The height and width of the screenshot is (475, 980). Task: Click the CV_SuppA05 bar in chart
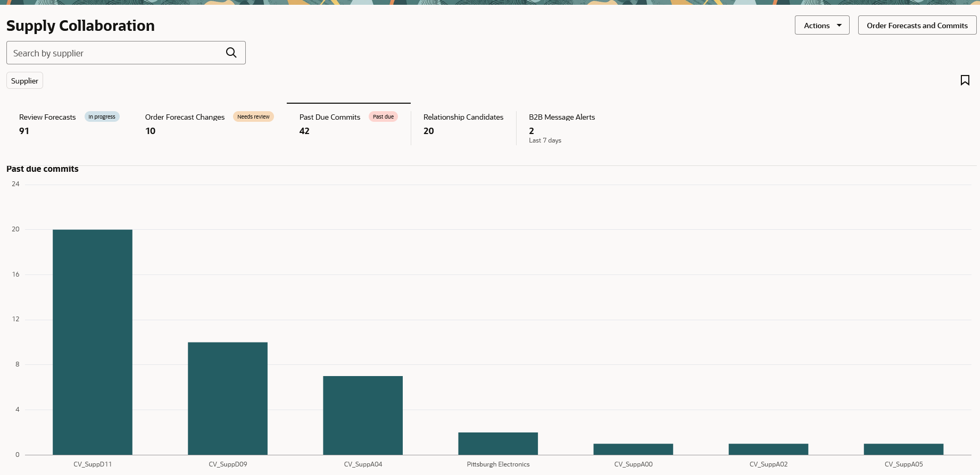pyautogui.click(x=903, y=449)
